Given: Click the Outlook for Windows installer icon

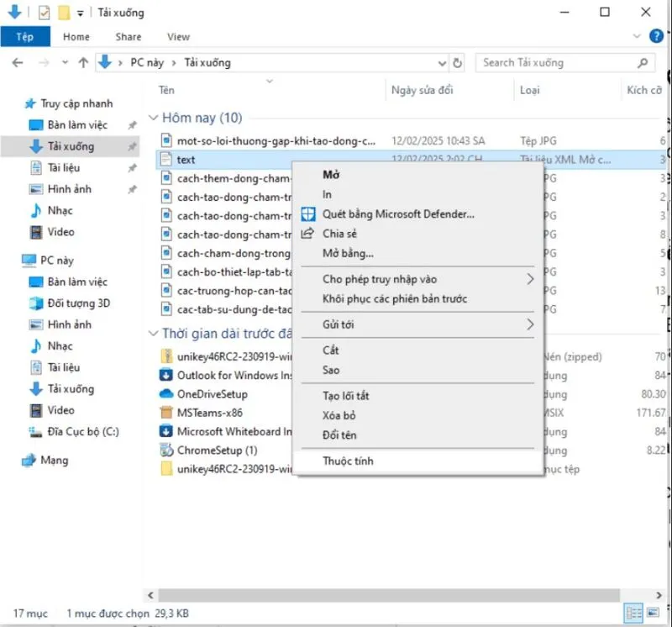Looking at the screenshot, I should (x=165, y=375).
